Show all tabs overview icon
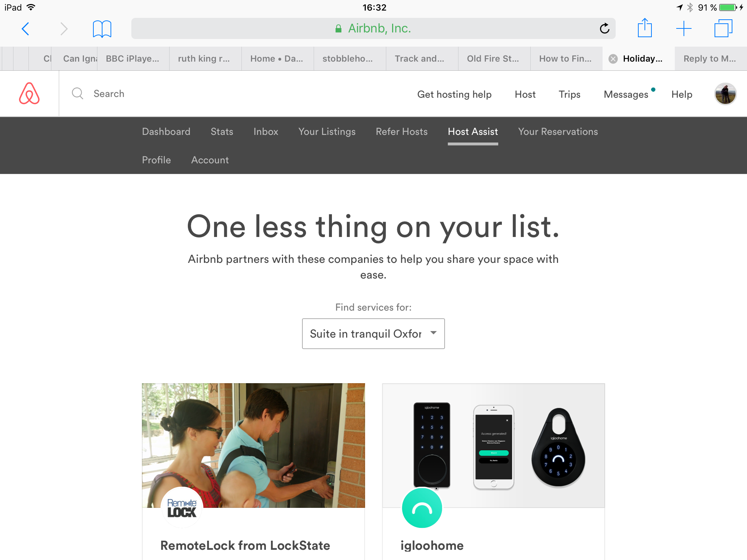The image size is (747, 560). tap(723, 28)
